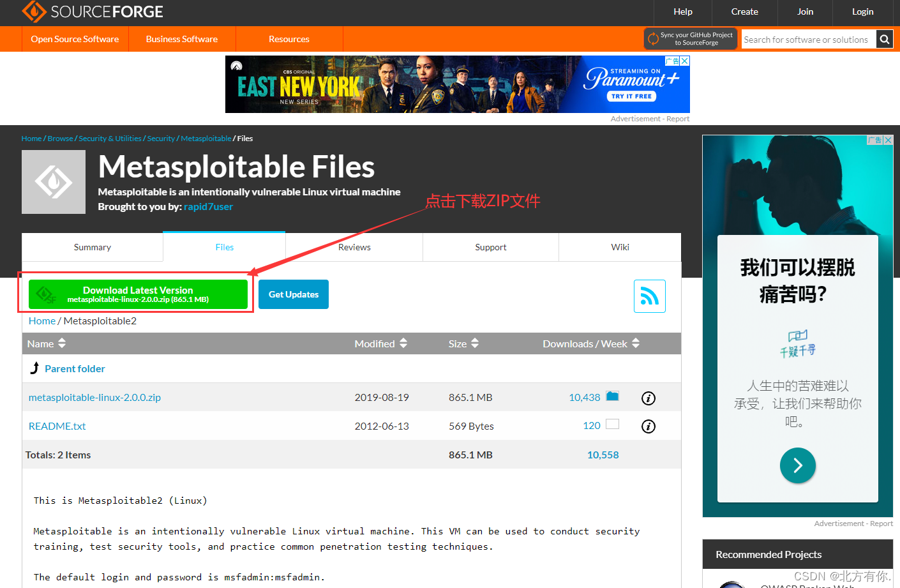Click Create in the top bar

tap(745, 11)
